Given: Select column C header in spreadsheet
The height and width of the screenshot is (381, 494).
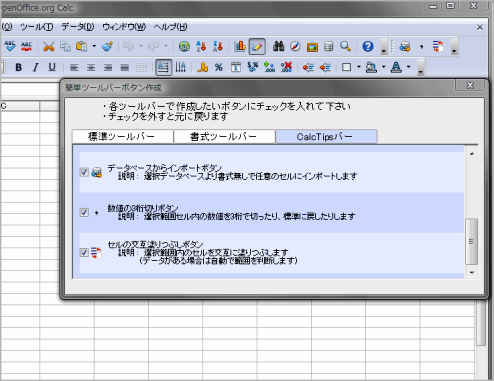Looking at the screenshot, I should [20, 106].
